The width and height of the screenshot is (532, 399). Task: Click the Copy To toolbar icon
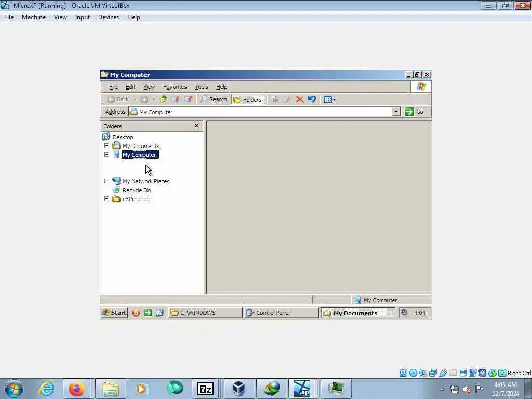(x=287, y=99)
